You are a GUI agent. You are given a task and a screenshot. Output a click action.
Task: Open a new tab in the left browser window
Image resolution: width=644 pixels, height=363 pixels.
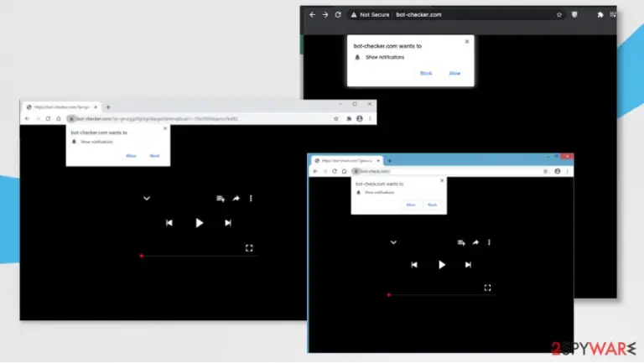[x=108, y=107]
